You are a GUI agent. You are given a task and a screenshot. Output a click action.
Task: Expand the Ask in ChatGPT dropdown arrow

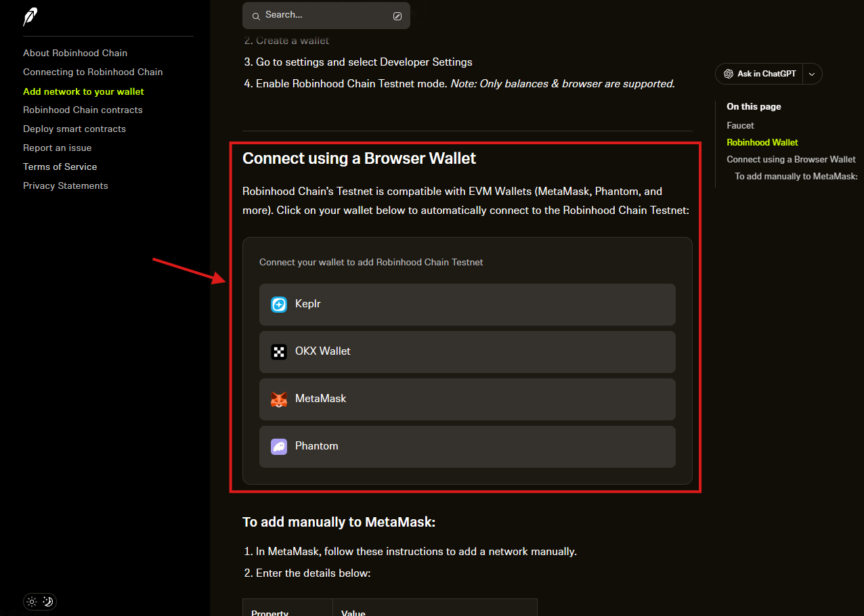812,74
